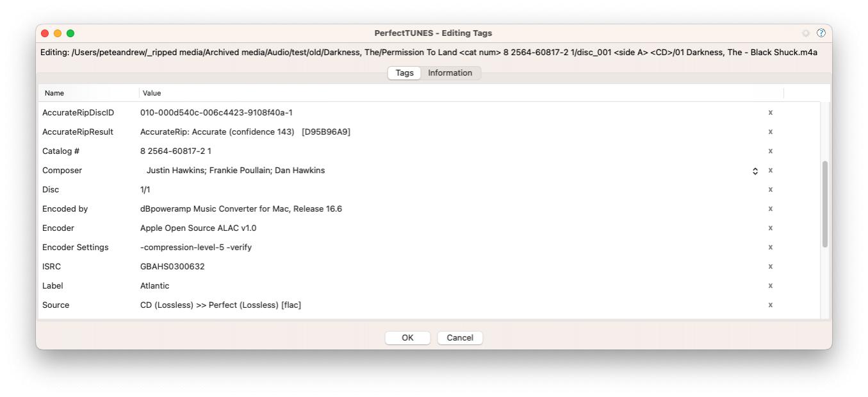Delete the Disc tag entry

tap(770, 190)
